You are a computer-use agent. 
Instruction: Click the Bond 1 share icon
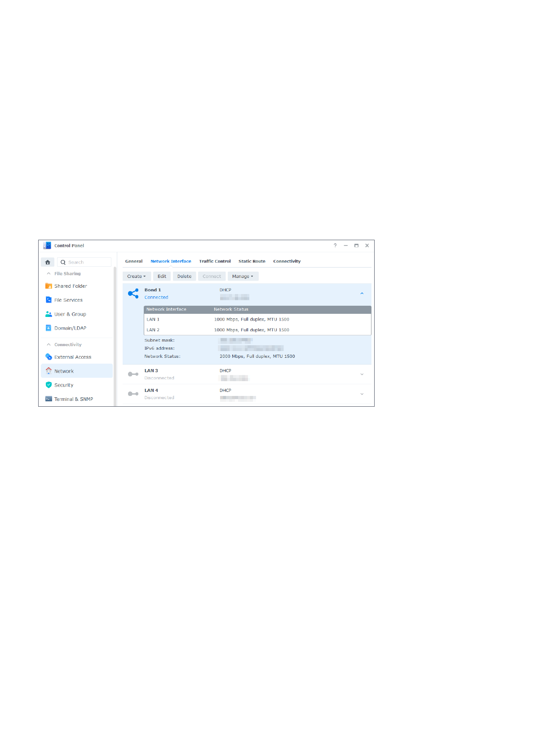pos(133,294)
